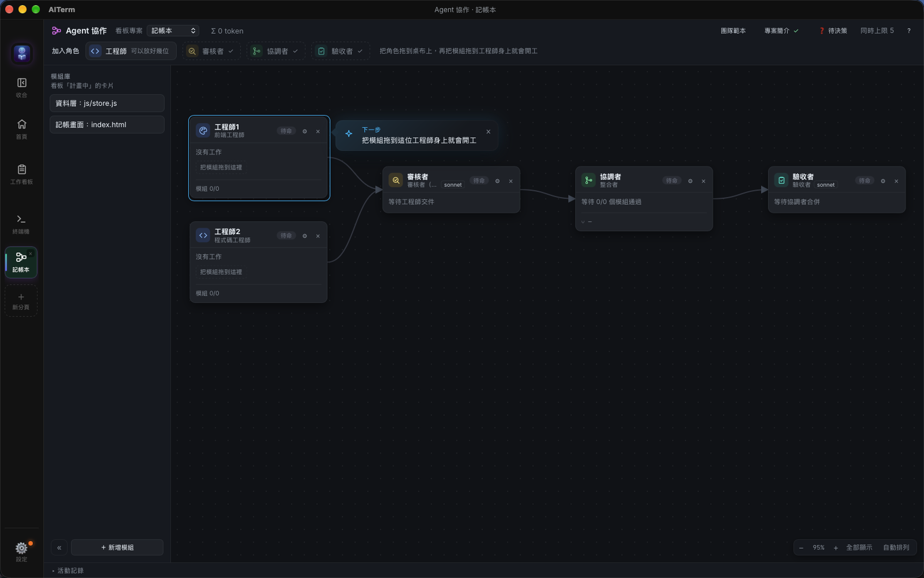Remove the 驗收者 card
This screenshot has height=578, width=924.
(x=896, y=181)
